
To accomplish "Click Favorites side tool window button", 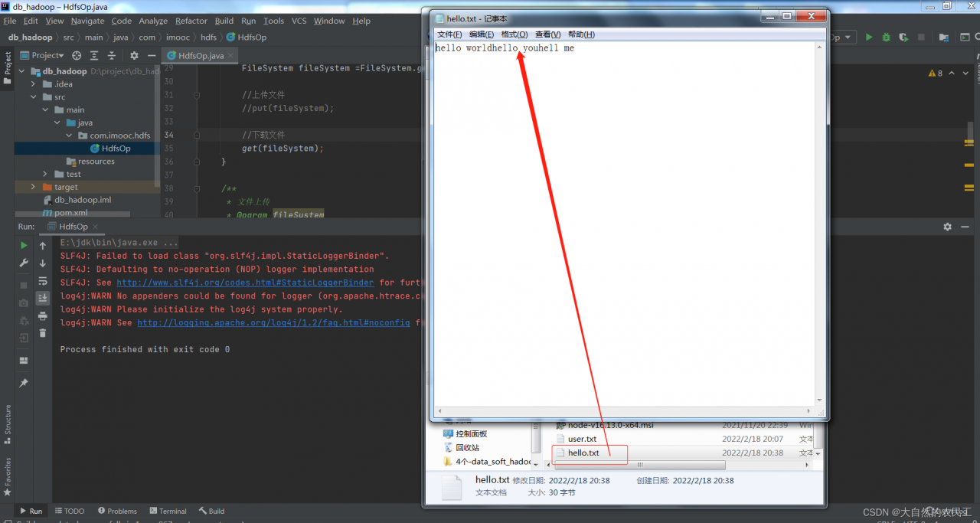I will 8,477.
